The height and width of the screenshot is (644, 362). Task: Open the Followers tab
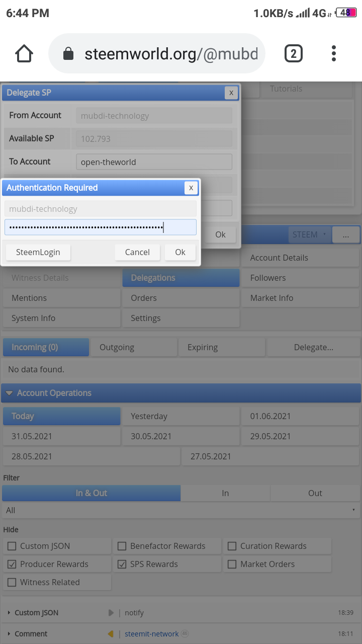coord(301,278)
